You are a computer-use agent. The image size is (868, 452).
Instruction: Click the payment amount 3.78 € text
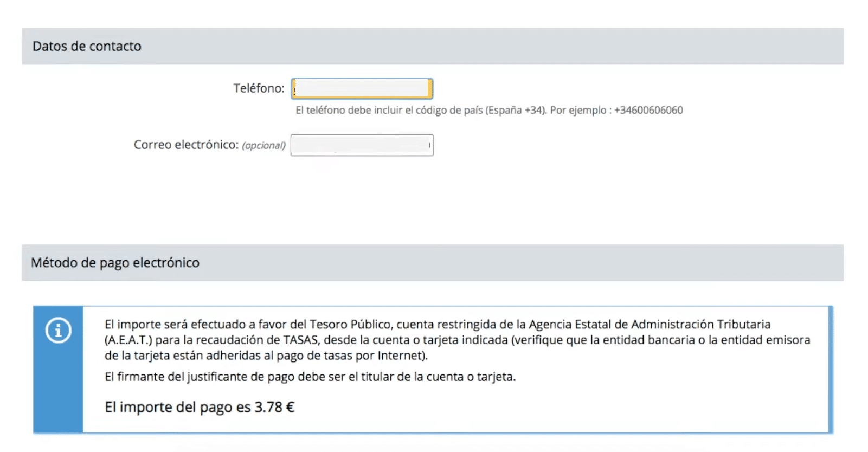coord(274,407)
